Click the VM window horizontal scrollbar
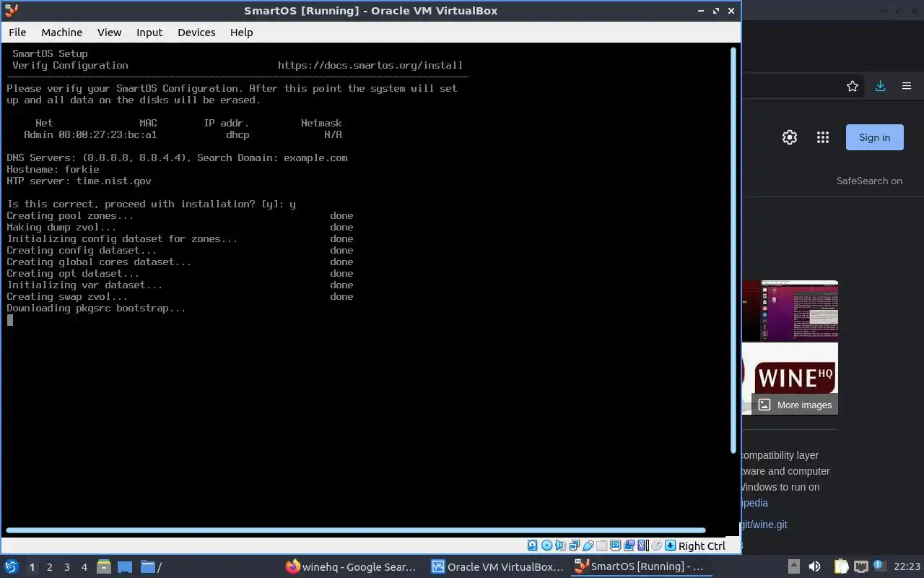Image resolution: width=924 pixels, height=578 pixels. click(x=355, y=530)
